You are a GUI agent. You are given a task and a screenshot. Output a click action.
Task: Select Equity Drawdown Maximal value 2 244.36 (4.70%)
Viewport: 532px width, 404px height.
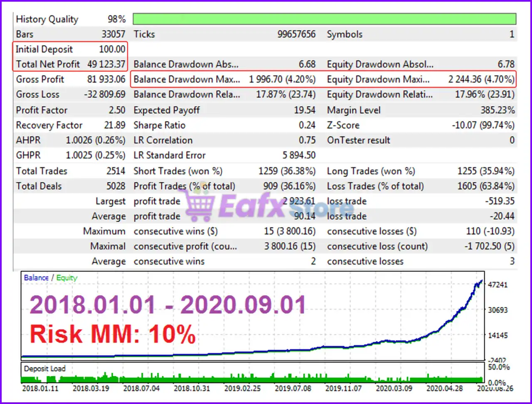pyautogui.click(x=481, y=79)
